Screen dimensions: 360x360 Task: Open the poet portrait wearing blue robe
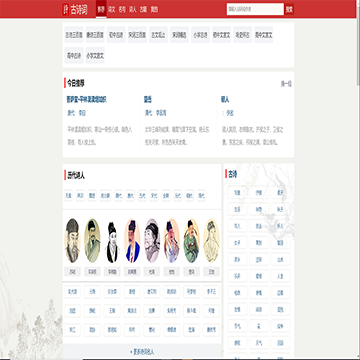click(133, 240)
